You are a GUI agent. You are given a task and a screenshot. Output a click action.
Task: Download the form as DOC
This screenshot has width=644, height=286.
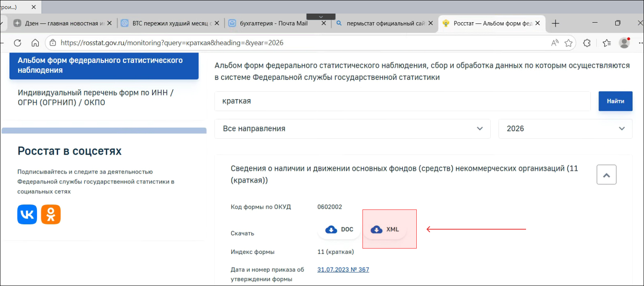click(x=339, y=230)
